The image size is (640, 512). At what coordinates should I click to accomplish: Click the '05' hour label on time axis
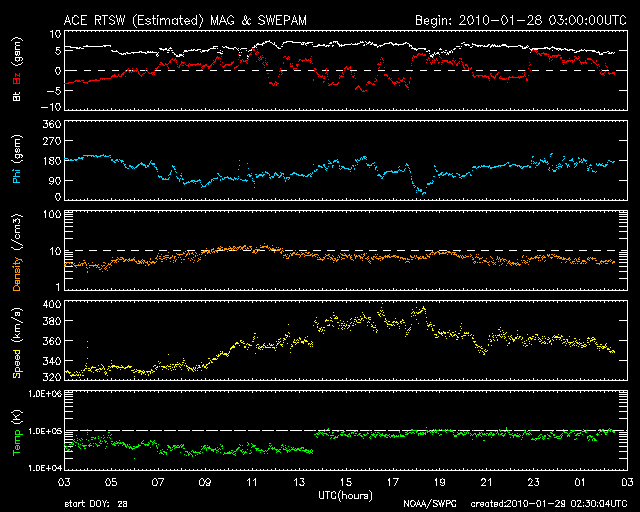point(111,483)
